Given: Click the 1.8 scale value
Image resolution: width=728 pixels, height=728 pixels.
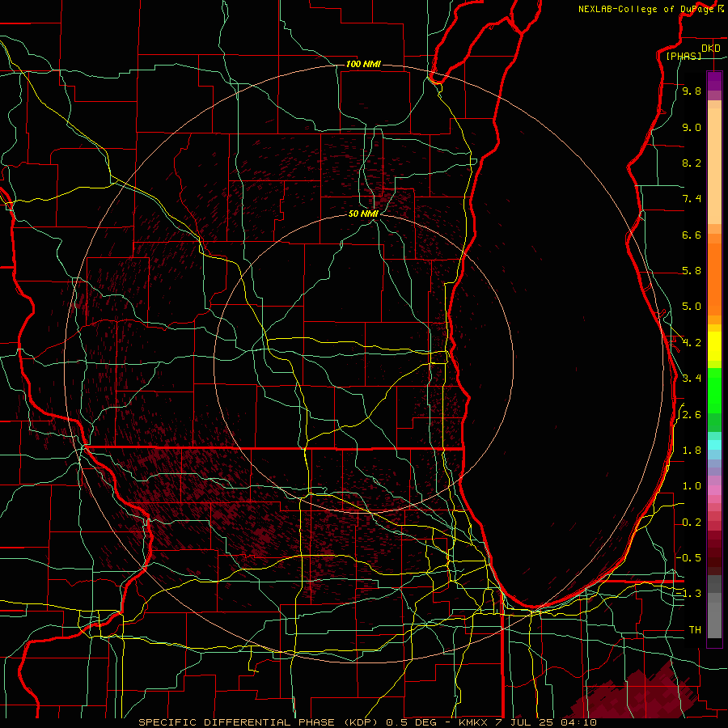Looking at the screenshot, I should pyautogui.click(x=692, y=451).
